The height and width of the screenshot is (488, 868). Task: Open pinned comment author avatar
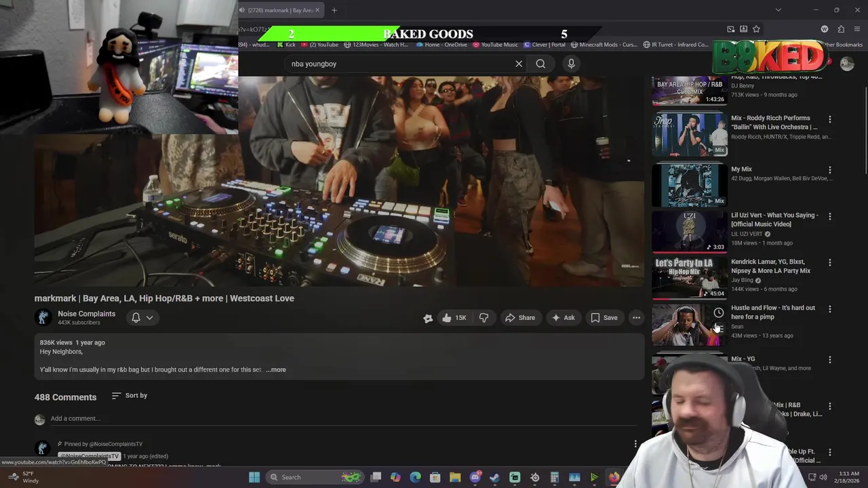(x=43, y=448)
